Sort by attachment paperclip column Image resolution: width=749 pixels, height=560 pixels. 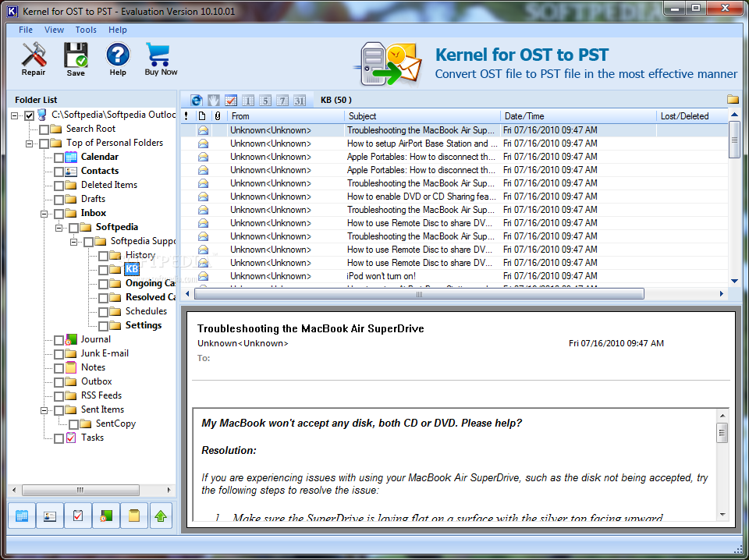pos(218,116)
